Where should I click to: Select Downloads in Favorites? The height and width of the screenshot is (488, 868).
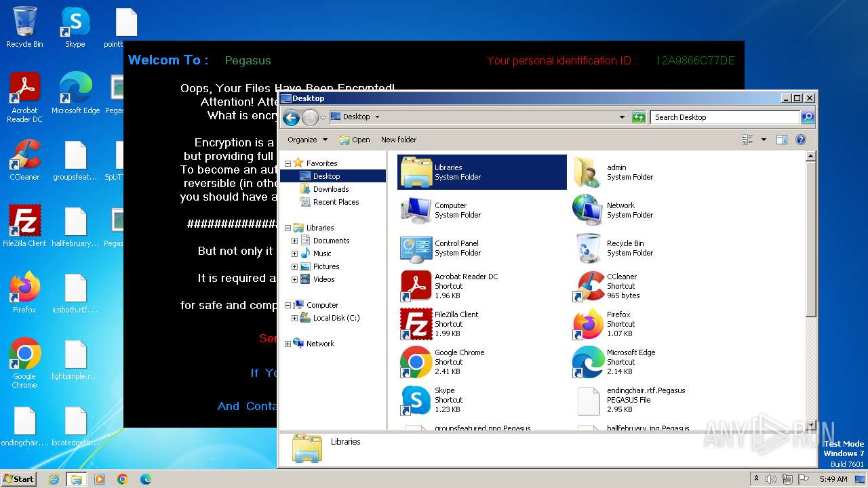[x=331, y=189]
